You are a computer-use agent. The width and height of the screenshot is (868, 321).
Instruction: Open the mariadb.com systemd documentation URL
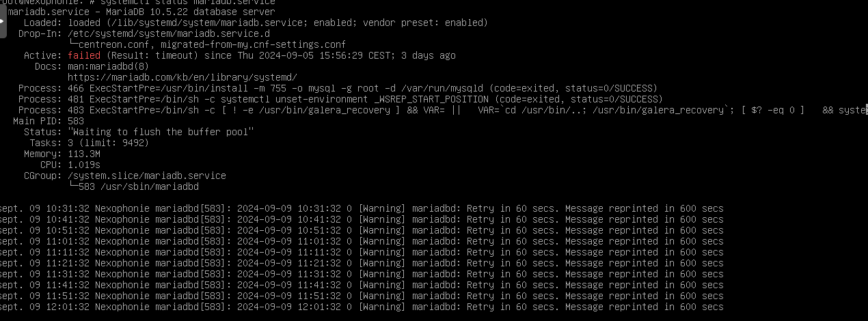(x=182, y=77)
